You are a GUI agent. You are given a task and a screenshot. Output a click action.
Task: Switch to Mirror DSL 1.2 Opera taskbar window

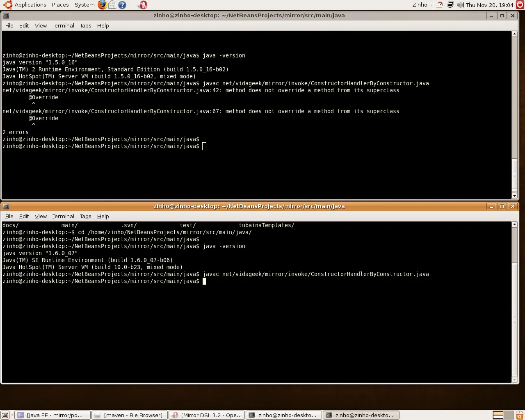click(x=207, y=415)
